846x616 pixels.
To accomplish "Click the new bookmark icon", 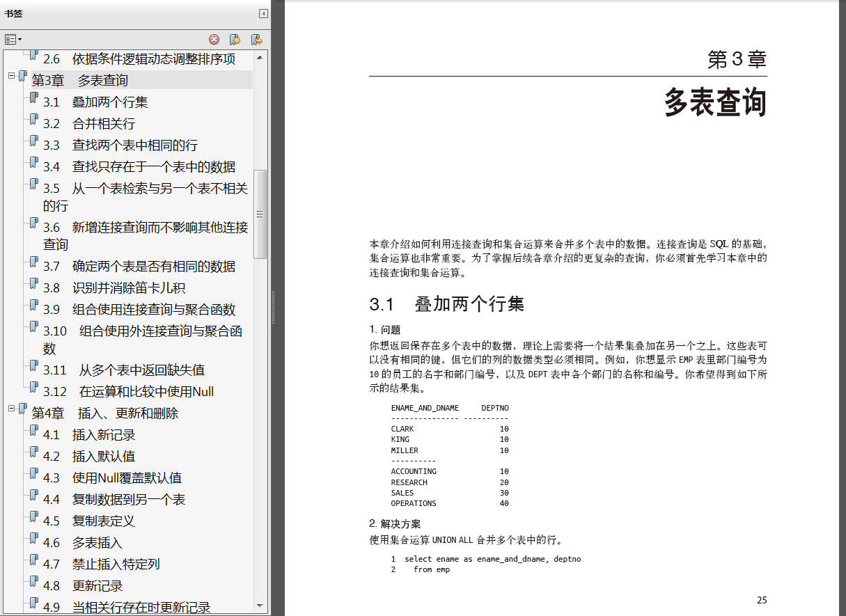I will click(235, 40).
